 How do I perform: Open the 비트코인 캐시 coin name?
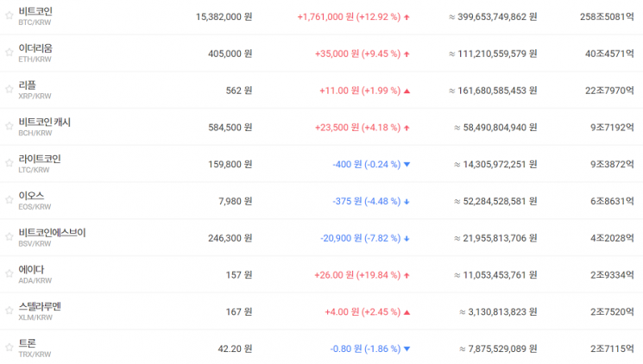(x=44, y=122)
